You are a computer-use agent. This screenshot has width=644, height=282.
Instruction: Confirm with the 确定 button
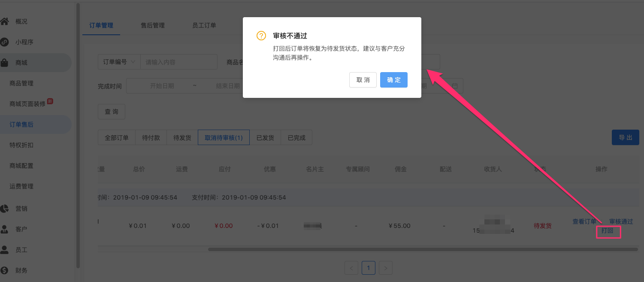click(394, 80)
